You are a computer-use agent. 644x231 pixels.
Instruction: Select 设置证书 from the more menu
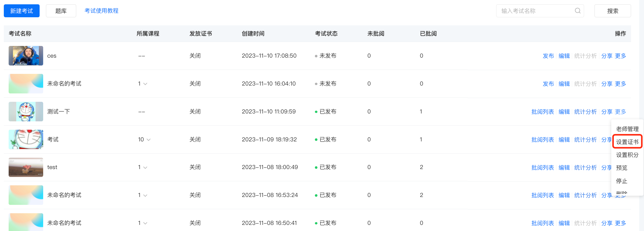627,142
